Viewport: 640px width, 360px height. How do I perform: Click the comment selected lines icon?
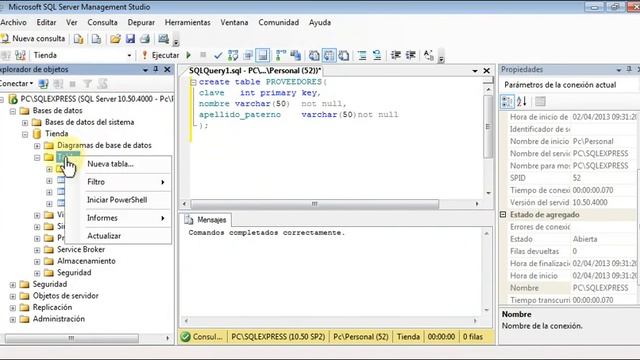[x=362, y=55]
